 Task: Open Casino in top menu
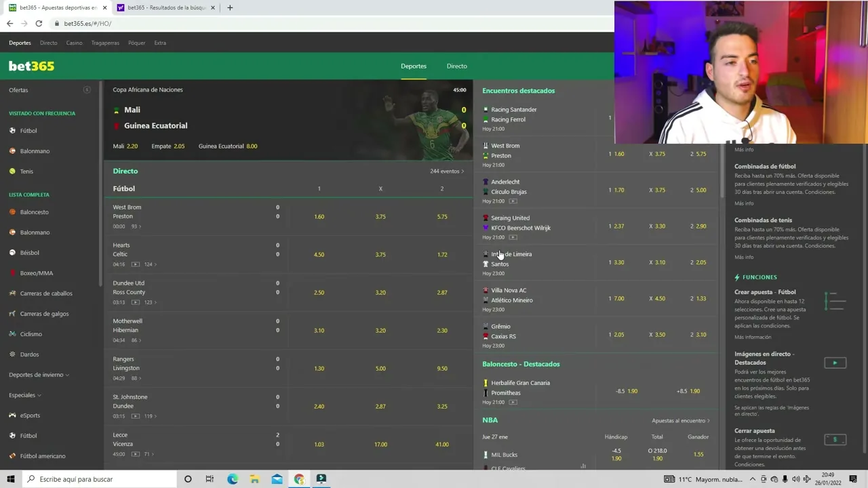[x=74, y=43]
